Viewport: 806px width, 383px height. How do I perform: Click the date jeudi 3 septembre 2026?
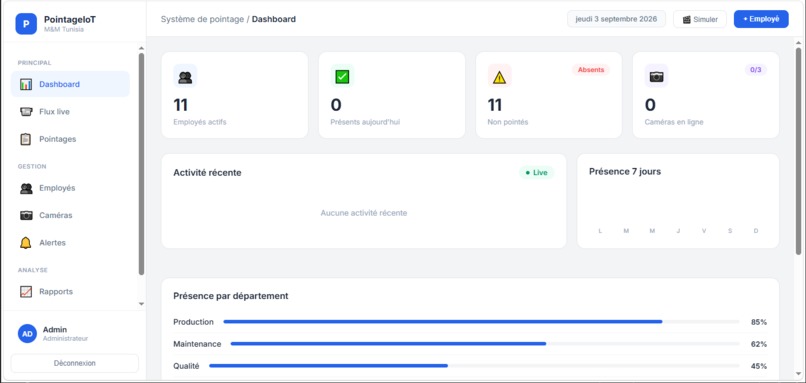pos(616,20)
